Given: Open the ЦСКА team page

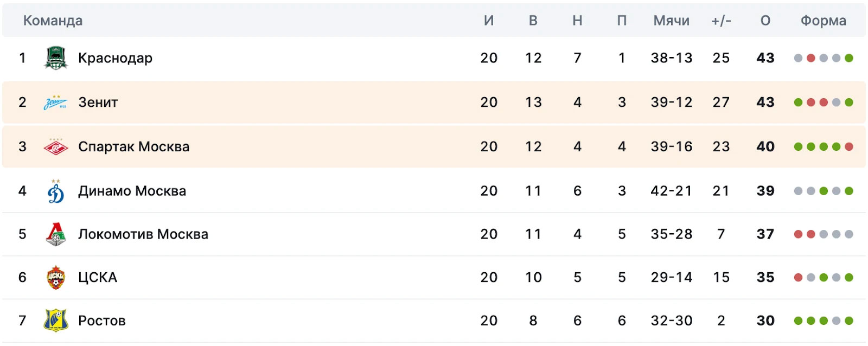Looking at the screenshot, I should (98, 278).
